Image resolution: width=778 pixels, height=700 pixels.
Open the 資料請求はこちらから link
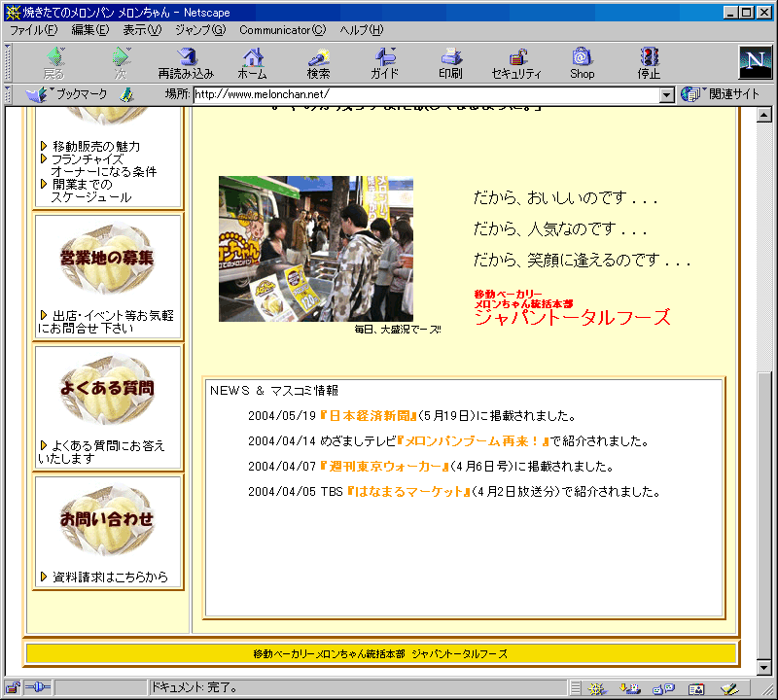[x=110, y=577]
